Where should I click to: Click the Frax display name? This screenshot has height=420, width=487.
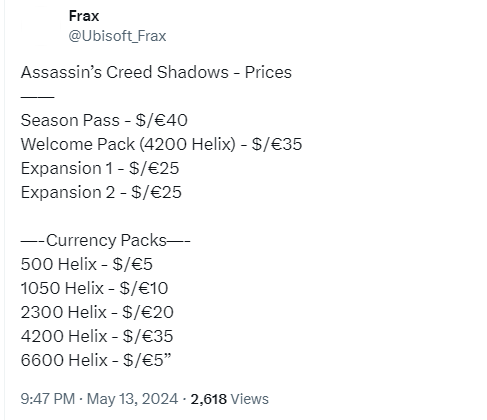click(x=84, y=16)
